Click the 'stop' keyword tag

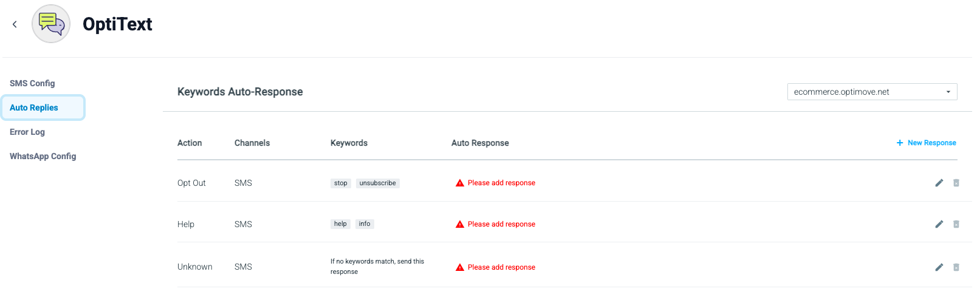click(x=341, y=183)
